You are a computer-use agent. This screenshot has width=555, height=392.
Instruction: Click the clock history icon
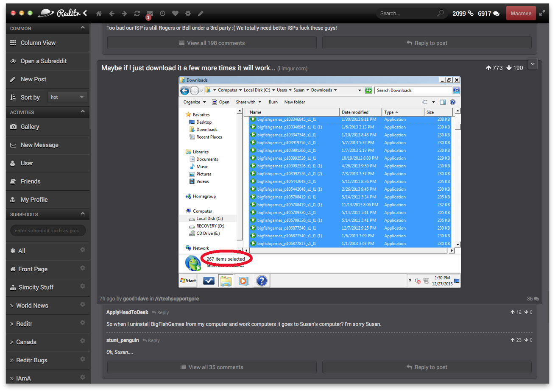pos(162,14)
